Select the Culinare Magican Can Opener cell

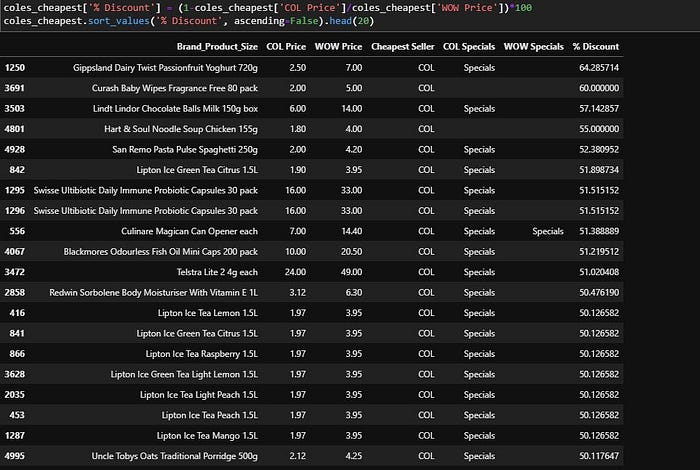point(189,231)
